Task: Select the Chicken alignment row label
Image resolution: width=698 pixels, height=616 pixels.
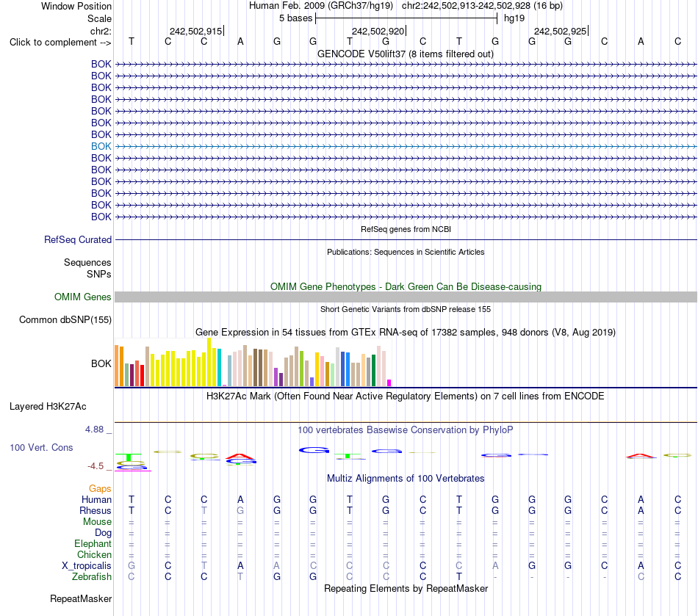Action: (94, 554)
